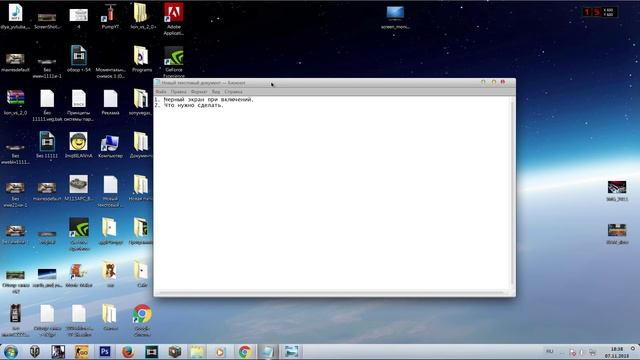The height and width of the screenshot is (360, 640).
Task: Click the Notepad window title bar
Action: (x=335, y=82)
